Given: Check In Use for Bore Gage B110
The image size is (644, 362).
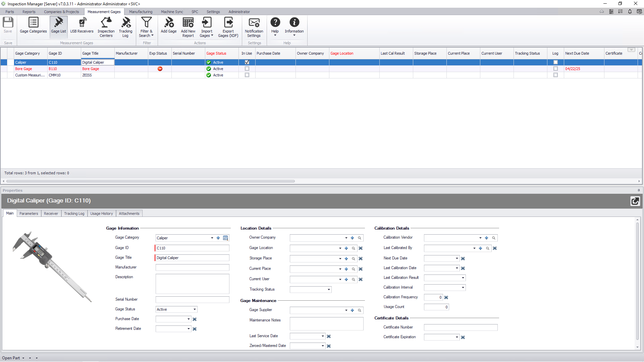Looking at the screenshot, I should pos(247,69).
